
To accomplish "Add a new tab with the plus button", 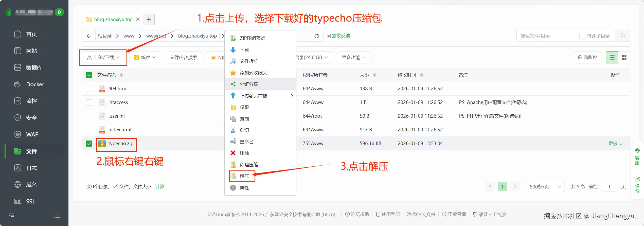I will pos(149,19).
